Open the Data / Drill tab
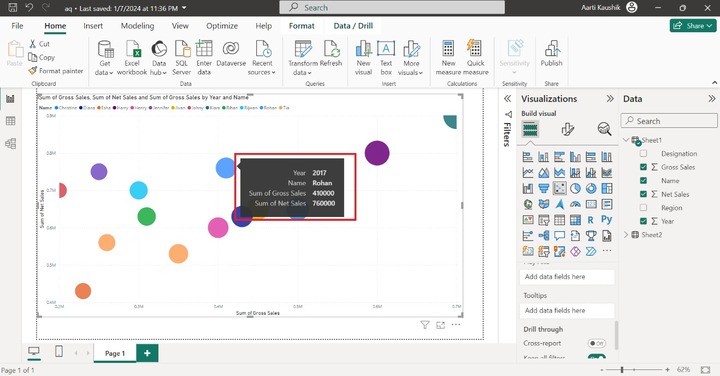 coord(353,26)
